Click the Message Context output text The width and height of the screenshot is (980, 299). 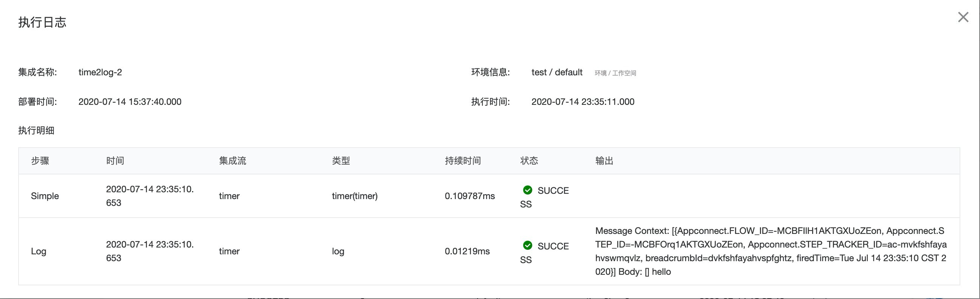[x=771, y=251]
